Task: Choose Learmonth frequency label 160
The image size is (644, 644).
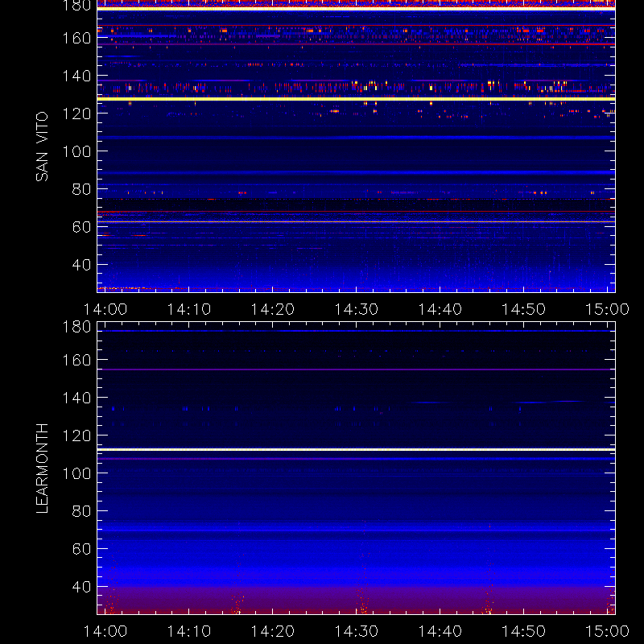Action: click(76, 360)
